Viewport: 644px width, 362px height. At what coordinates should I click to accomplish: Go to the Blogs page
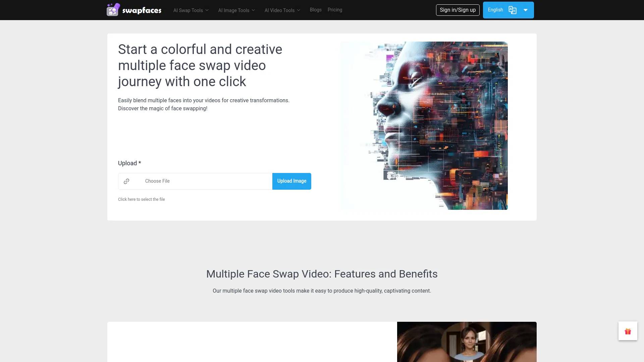point(316,10)
